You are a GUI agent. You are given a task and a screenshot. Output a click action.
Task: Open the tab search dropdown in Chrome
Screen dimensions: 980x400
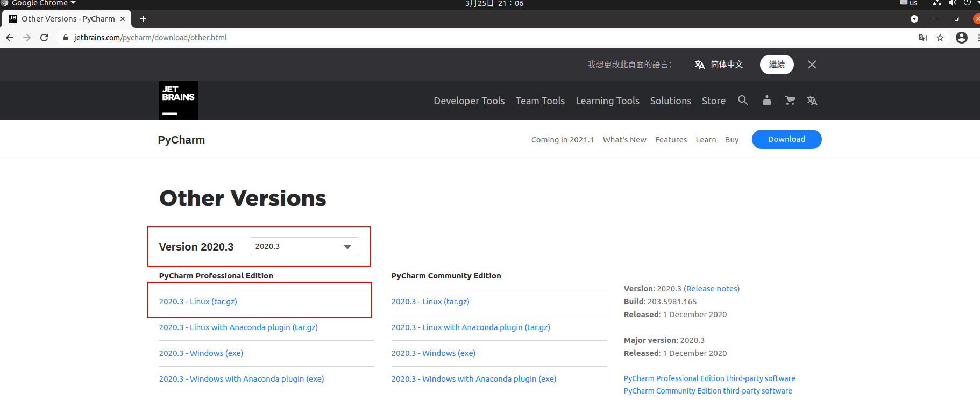point(914,19)
